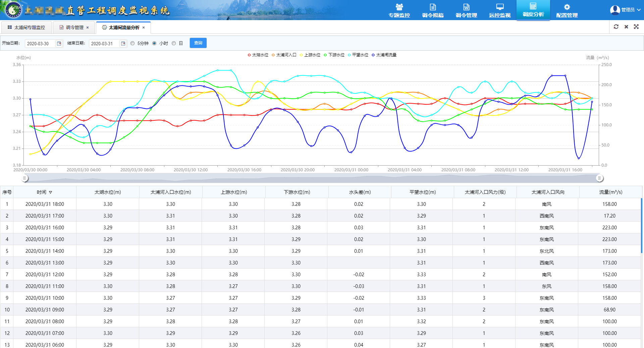Viewport: 644px width, 348px height.
Task: Click the refresh icon at tab bar right
Action: point(616,27)
